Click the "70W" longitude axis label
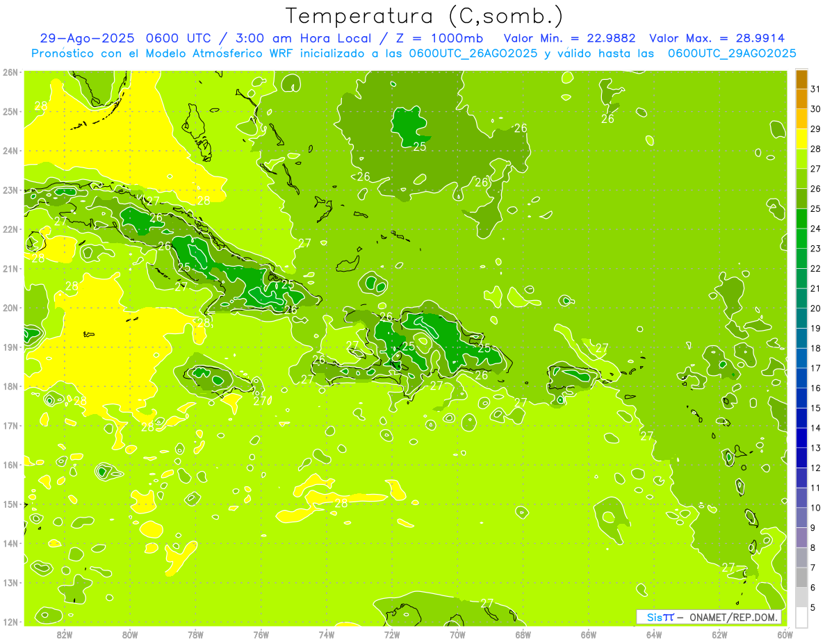 point(457,634)
